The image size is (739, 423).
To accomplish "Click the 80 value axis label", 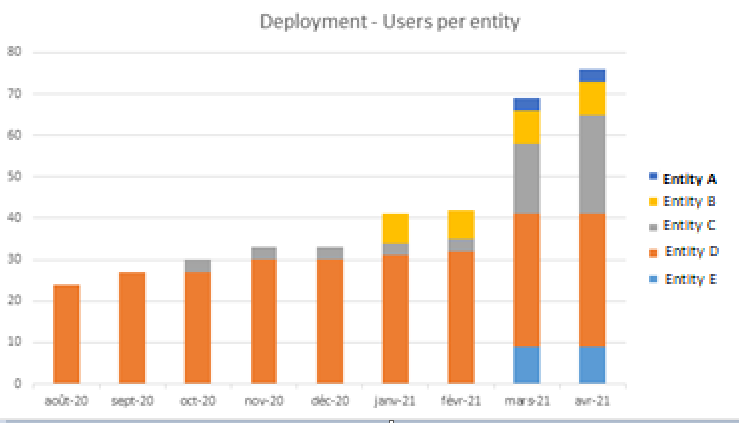I will (14, 51).
